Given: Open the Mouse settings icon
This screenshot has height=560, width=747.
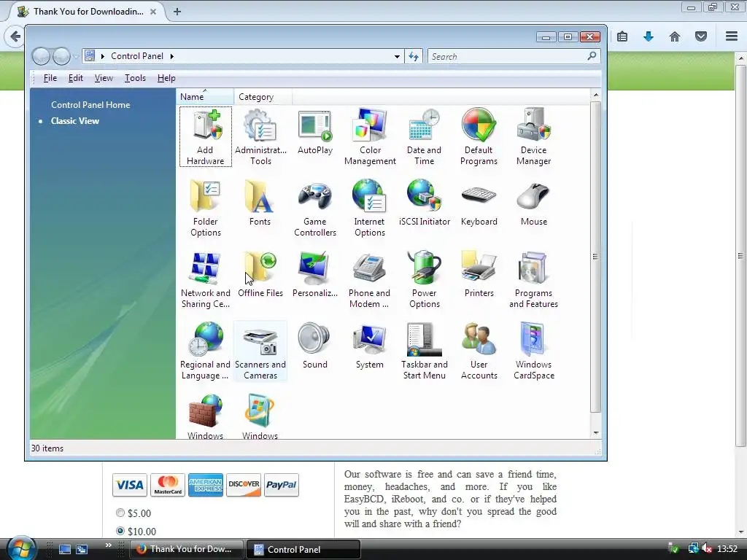Looking at the screenshot, I should click(x=533, y=203).
